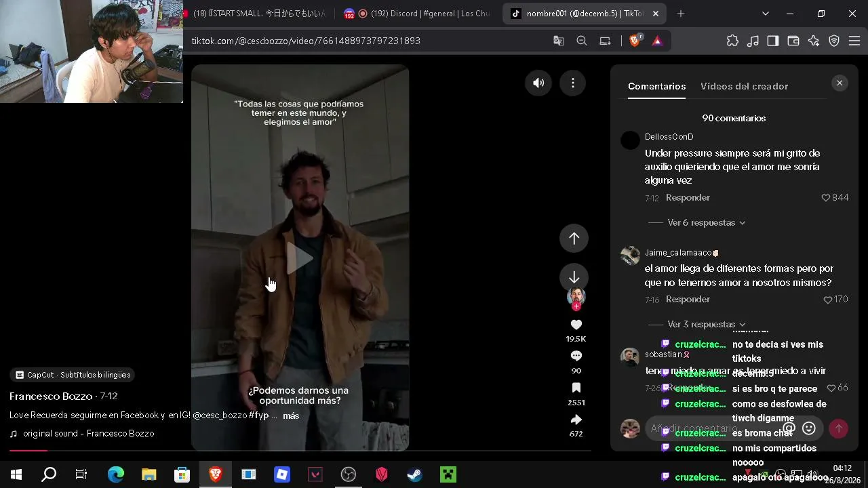
Task: Close the nombre001 TikTok tab
Action: pyautogui.click(x=656, y=14)
